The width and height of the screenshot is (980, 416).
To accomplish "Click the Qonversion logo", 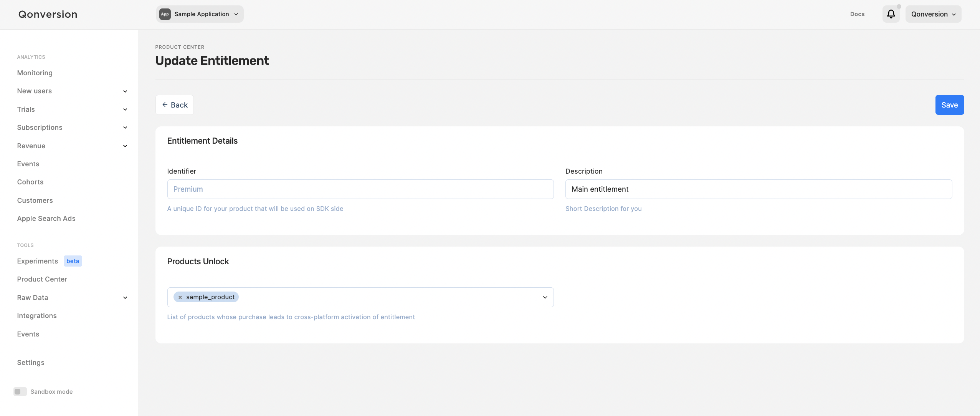I will pos(48,14).
